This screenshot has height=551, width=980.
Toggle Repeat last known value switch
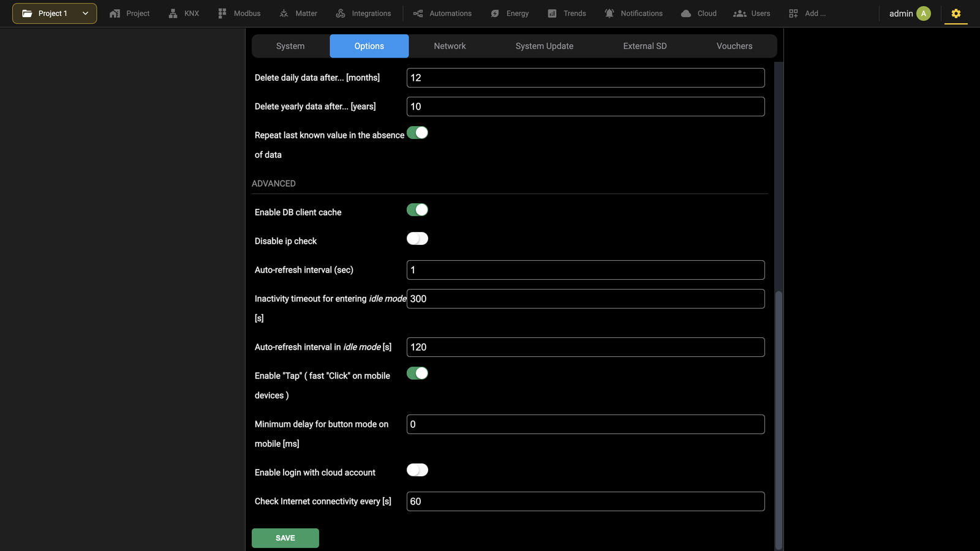point(417,133)
